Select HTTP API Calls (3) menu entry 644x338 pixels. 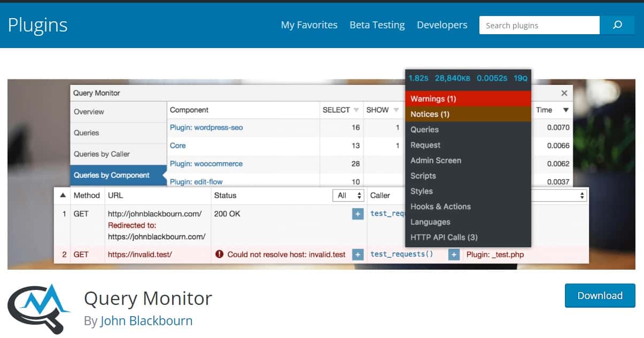[x=444, y=237]
